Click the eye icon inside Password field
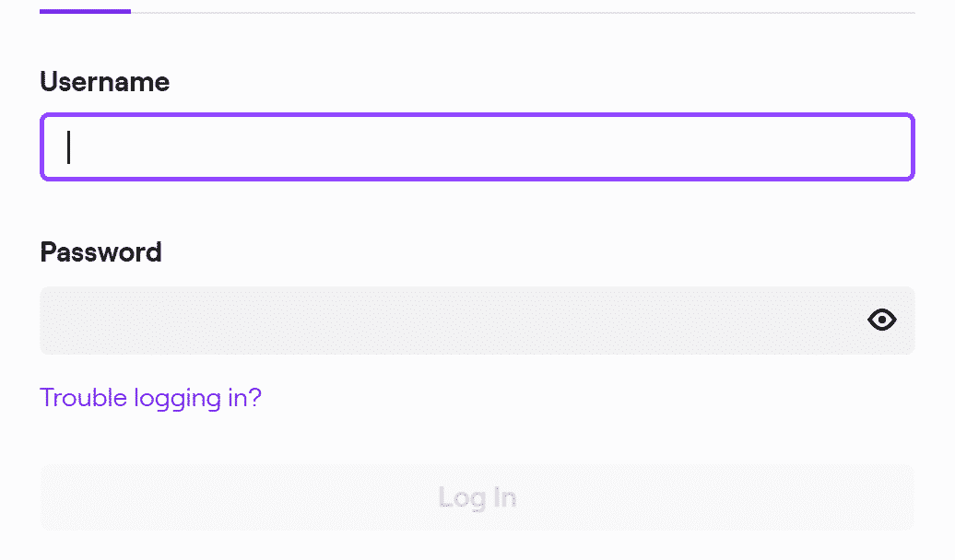Image resolution: width=955 pixels, height=560 pixels. click(x=881, y=320)
